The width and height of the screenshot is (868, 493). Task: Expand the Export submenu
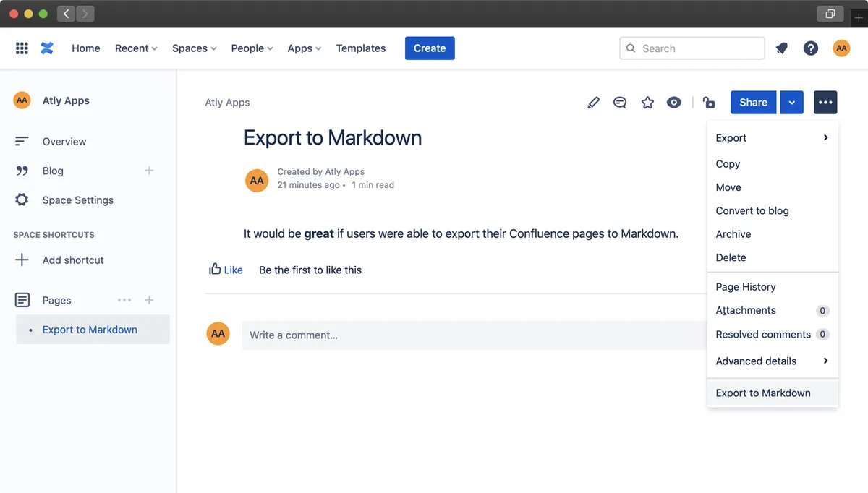(x=773, y=138)
